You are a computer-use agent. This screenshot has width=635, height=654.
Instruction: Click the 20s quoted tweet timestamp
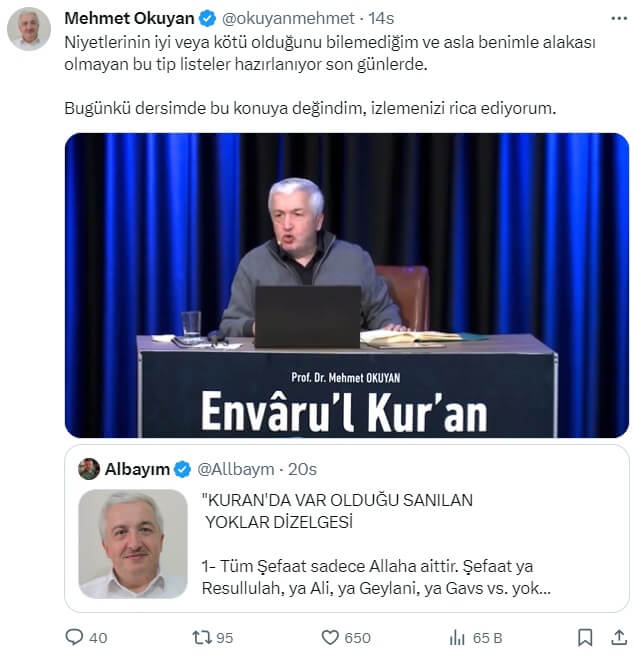coord(302,469)
